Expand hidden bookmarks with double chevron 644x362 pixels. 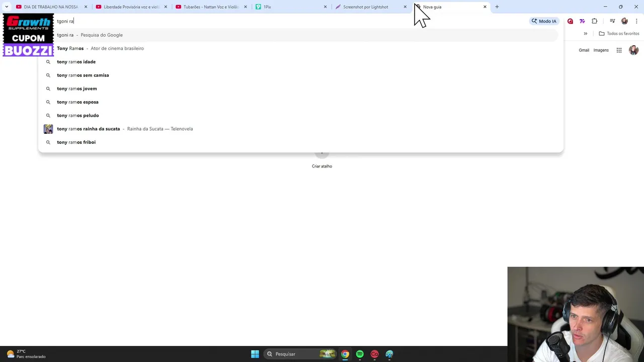click(586, 34)
